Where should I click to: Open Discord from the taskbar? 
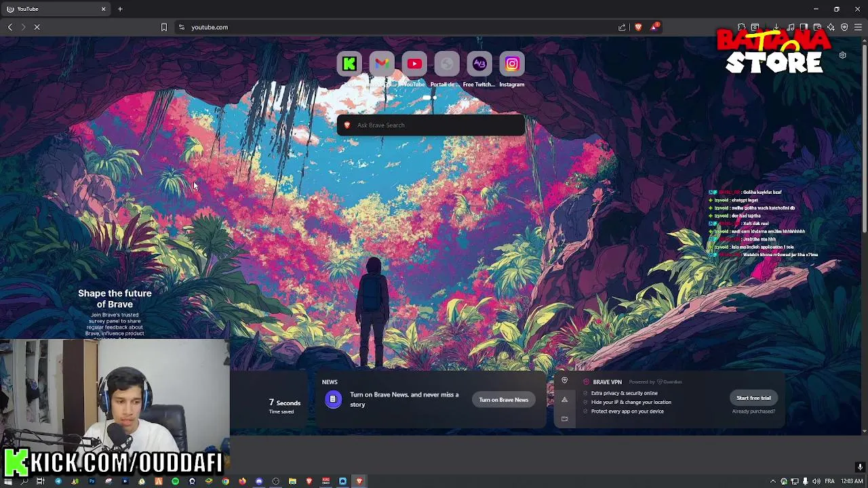(259, 481)
